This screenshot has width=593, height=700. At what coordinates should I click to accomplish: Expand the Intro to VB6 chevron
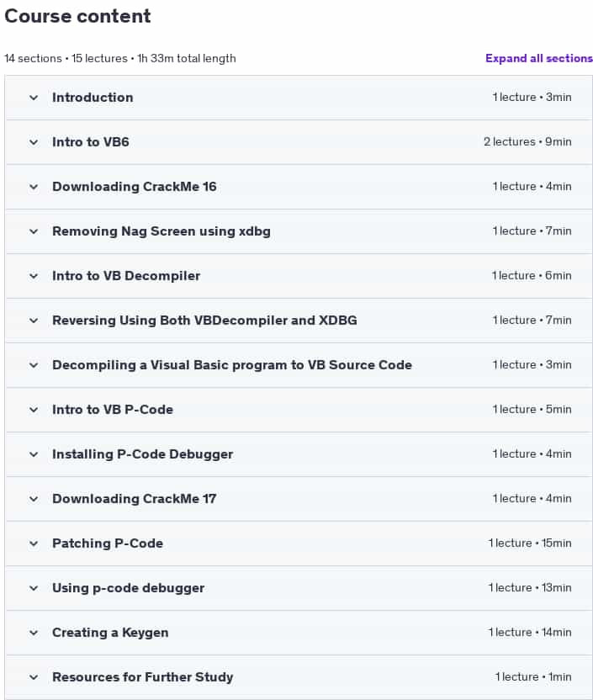pos(34,142)
